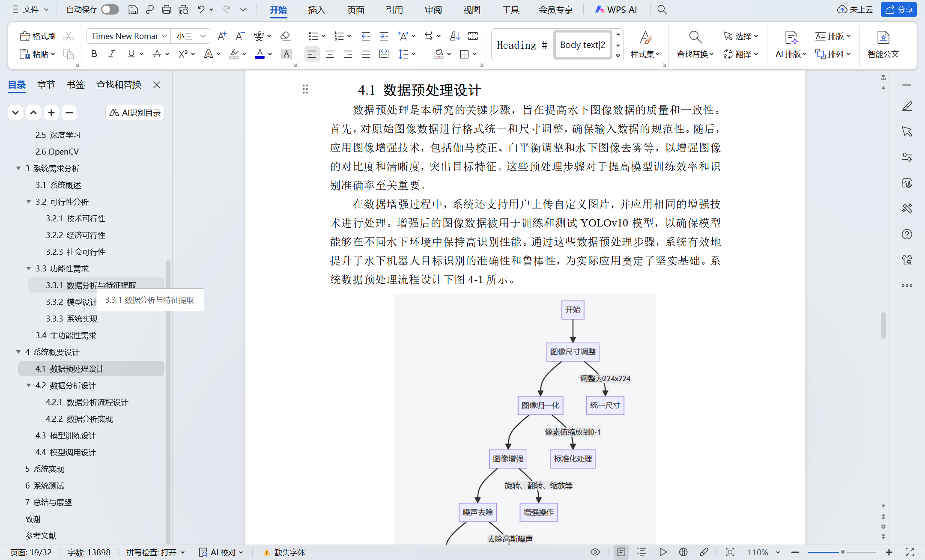Click the zoom slider handle
Viewport: 925px width, 560px height.
[x=842, y=552]
